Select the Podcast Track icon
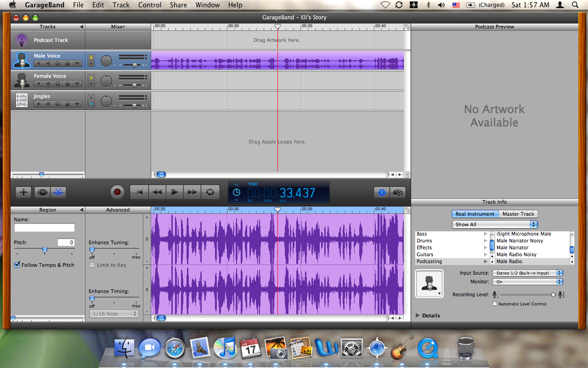The image size is (588, 368). [x=22, y=40]
